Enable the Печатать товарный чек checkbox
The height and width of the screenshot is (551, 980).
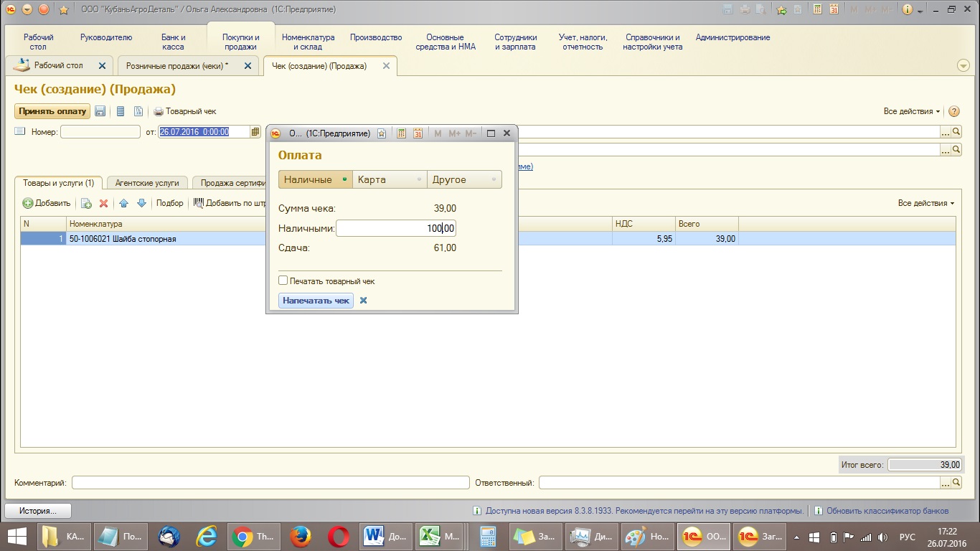click(283, 281)
